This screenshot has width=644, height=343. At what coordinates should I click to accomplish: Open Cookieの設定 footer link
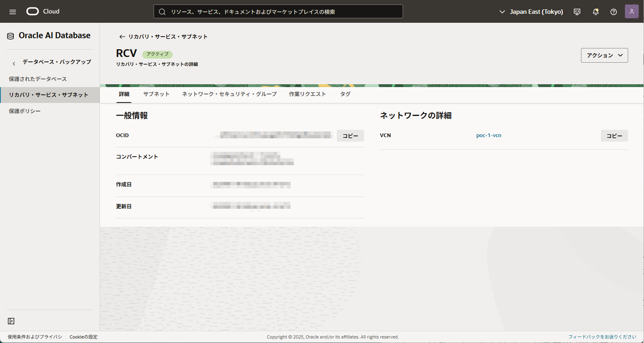83,337
